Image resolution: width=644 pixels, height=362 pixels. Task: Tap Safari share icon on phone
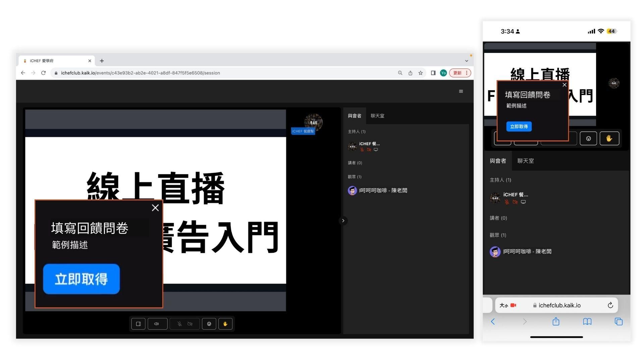click(556, 321)
